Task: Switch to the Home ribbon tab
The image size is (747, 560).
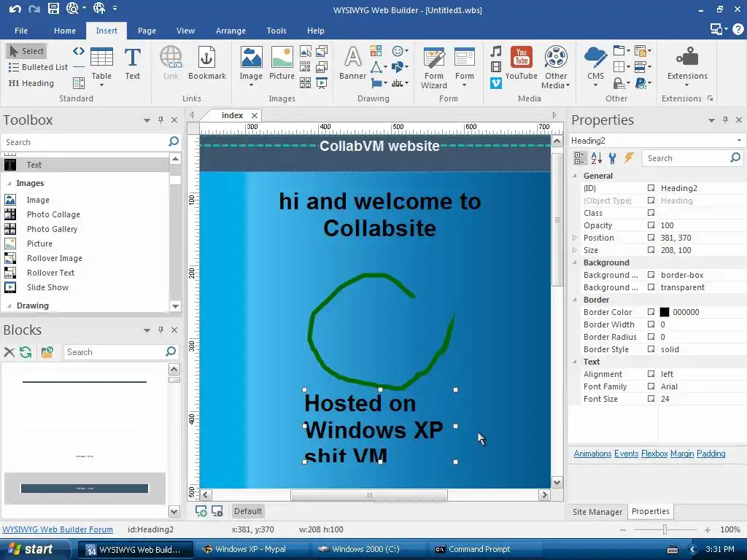Action: click(65, 31)
